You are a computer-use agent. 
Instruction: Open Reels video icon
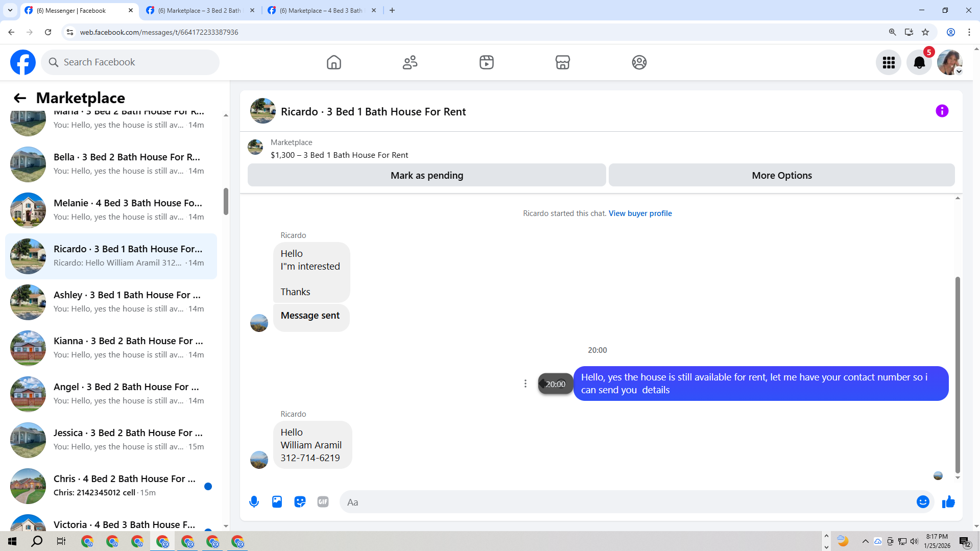[x=487, y=62]
